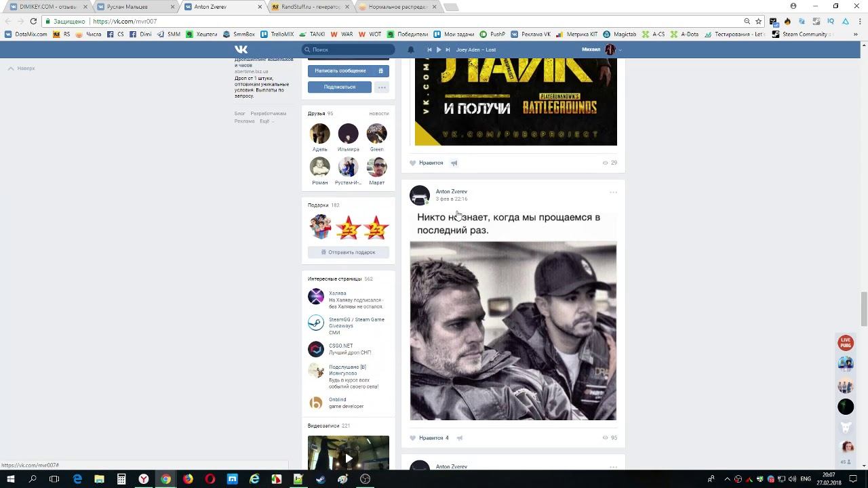Switch to the DIMIKEY.COM browser tab
Screen dimensions: 868x488
47,7
